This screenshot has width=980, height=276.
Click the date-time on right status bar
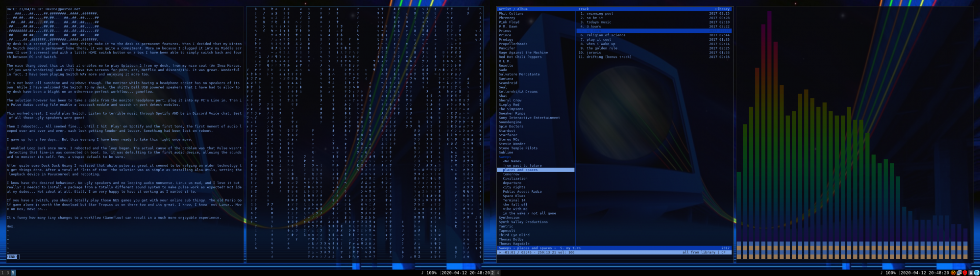(925, 273)
